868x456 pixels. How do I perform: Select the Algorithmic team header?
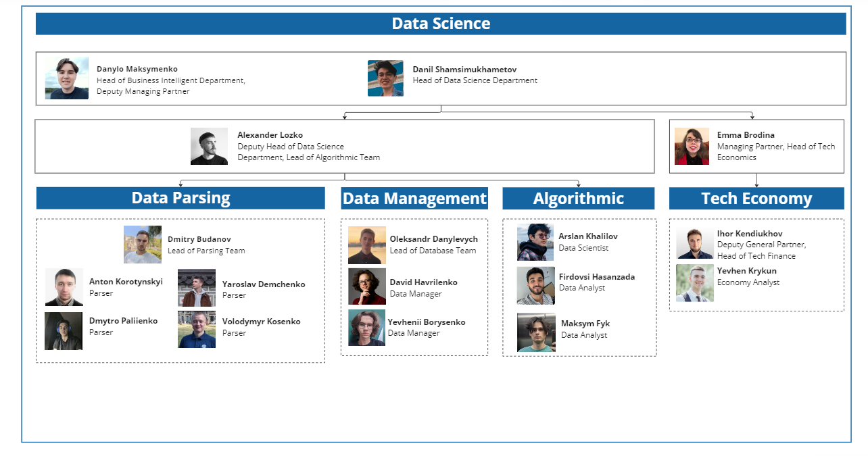pos(578,199)
